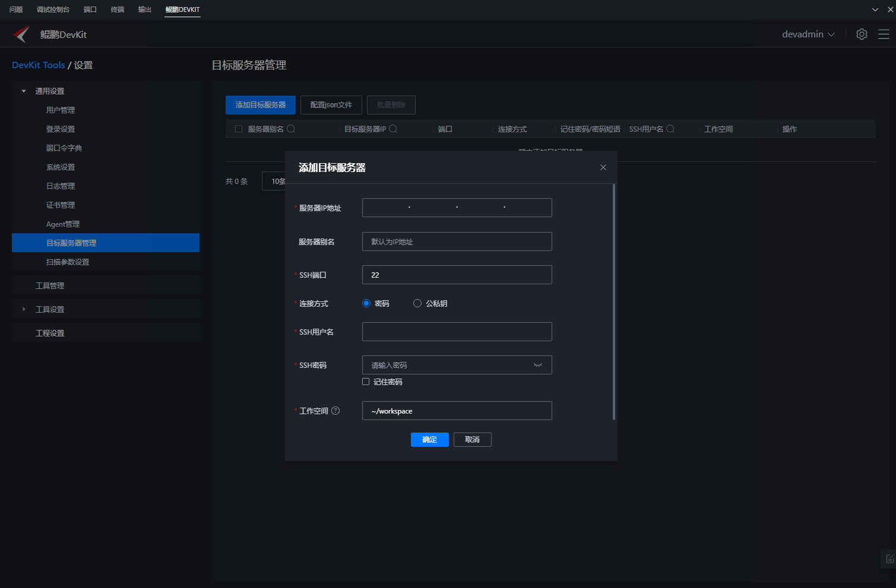Click the 连接方式 column header
This screenshot has width=896, height=588.
point(512,129)
